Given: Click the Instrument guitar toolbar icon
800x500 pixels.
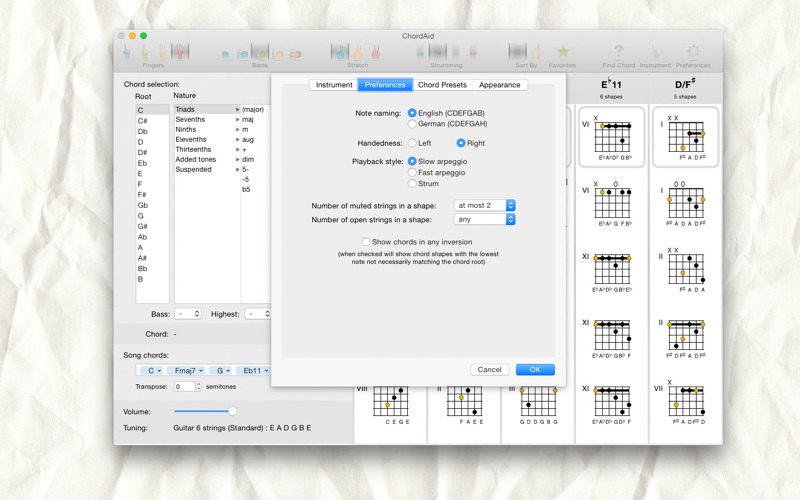Looking at the screenshot, I should point(655,52).
